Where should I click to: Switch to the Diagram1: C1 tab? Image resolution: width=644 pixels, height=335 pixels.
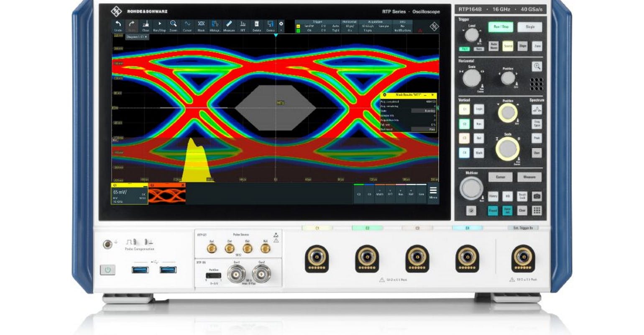coord(135,37)
